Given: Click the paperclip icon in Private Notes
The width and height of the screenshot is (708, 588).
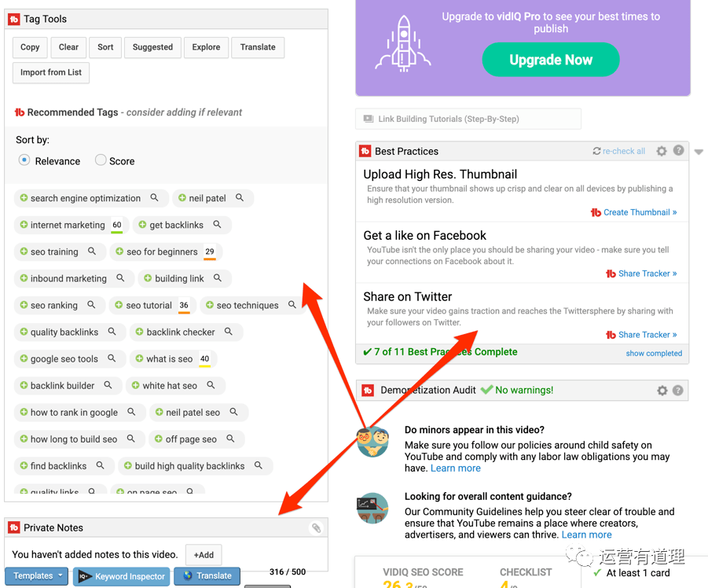Looking at the screenshot, I should tap(316, 527).
